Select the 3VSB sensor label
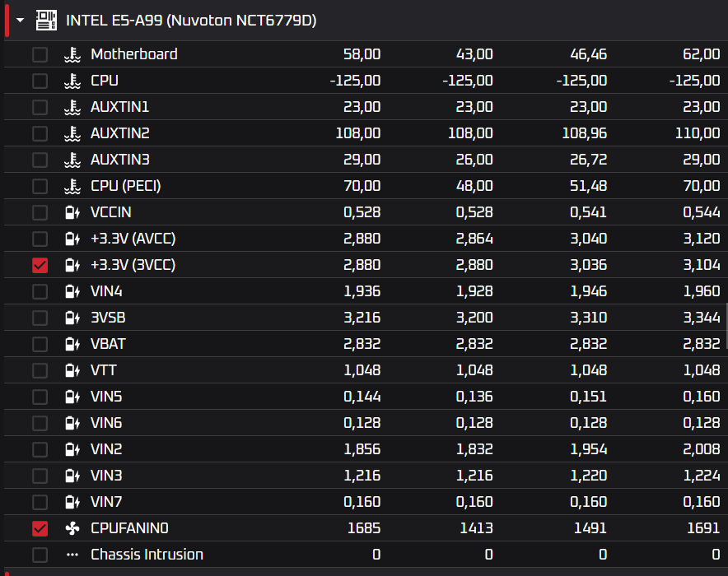This screenshot has height=576, width=728. pyautogui.click(x=108, y=318)
